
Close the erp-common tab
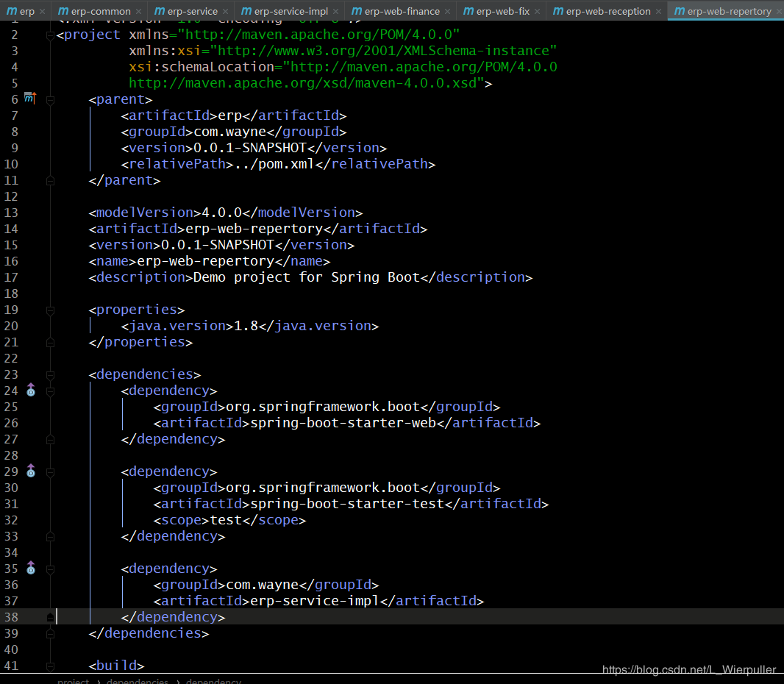pyautogui.click(x=138, y=12)
